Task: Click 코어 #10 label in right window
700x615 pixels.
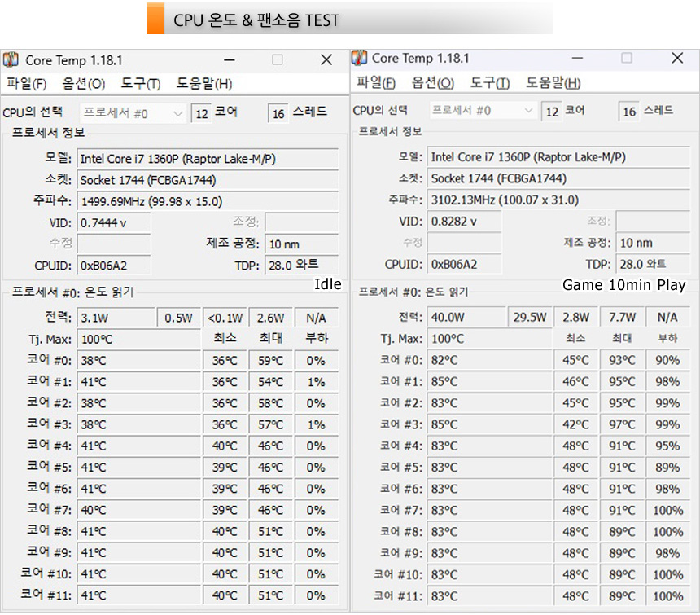Action: point(397,574)
